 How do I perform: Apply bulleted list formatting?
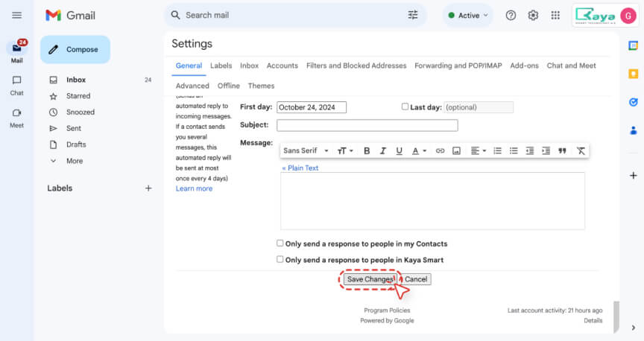pos(514,151)
